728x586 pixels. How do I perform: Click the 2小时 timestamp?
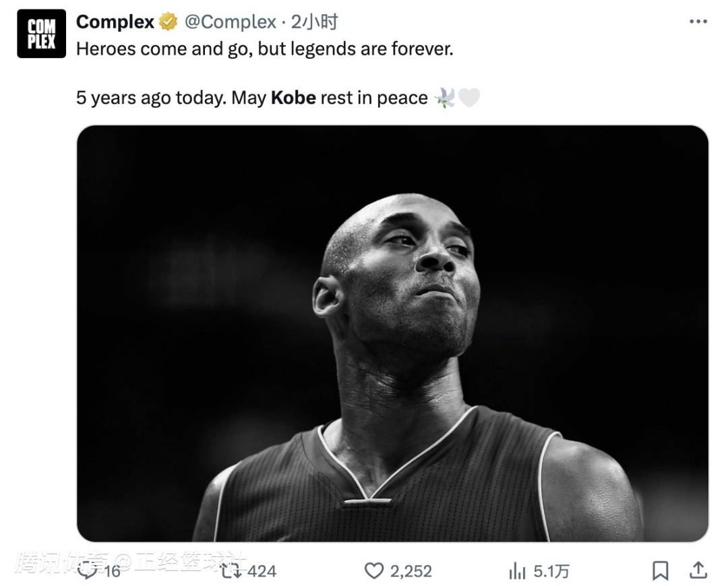click(314, 22)
